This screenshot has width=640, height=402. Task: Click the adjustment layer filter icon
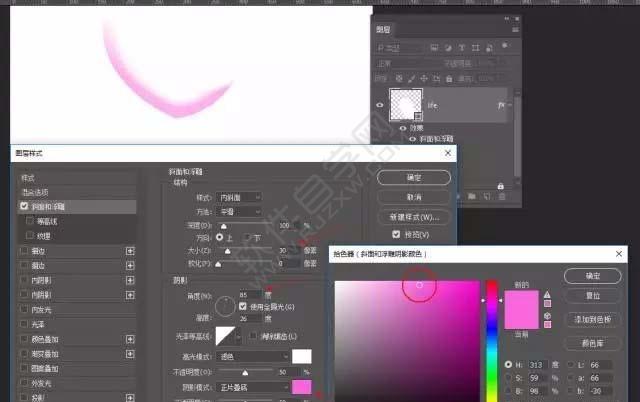coord(448,48)
